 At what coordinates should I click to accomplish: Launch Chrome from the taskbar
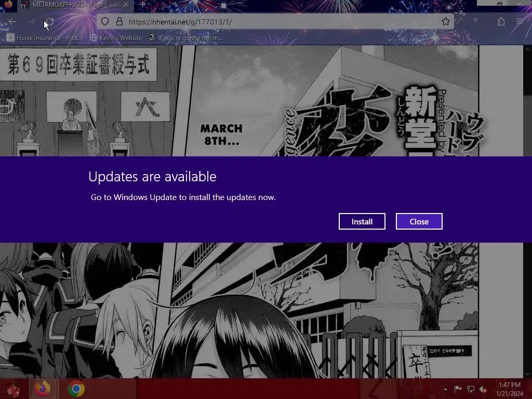pos(76,389)
